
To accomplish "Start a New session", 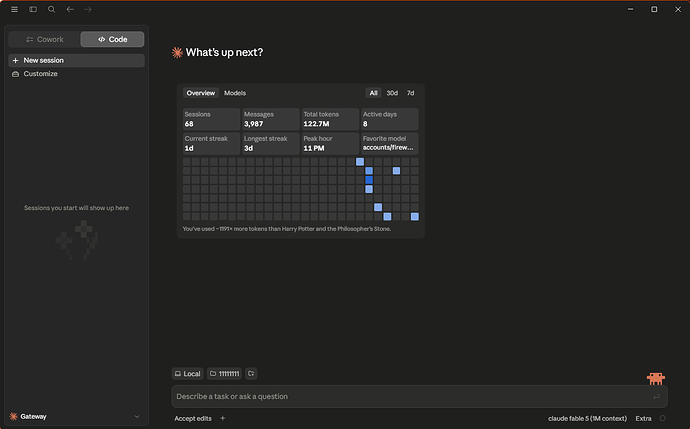I will (77, 60).
